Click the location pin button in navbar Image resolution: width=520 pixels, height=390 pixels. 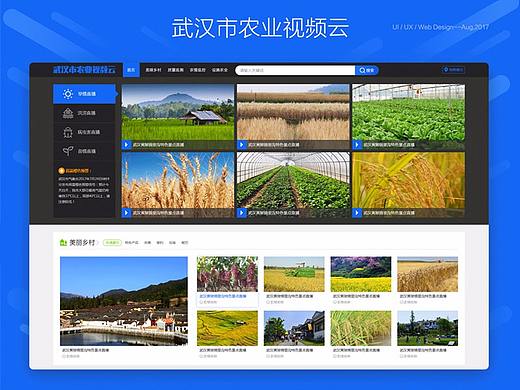point(453,70)
